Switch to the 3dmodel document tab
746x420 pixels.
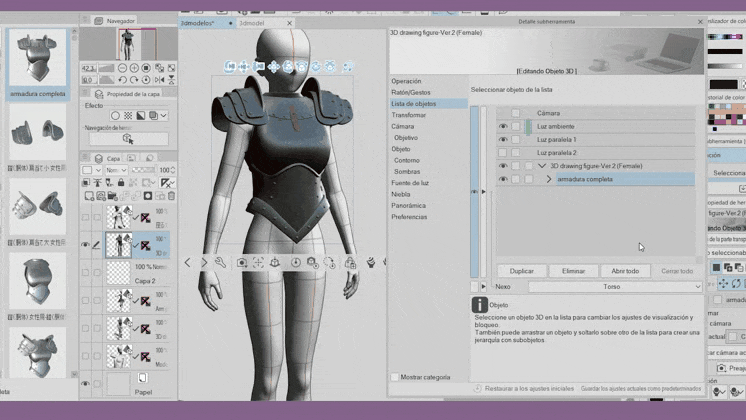251,22
